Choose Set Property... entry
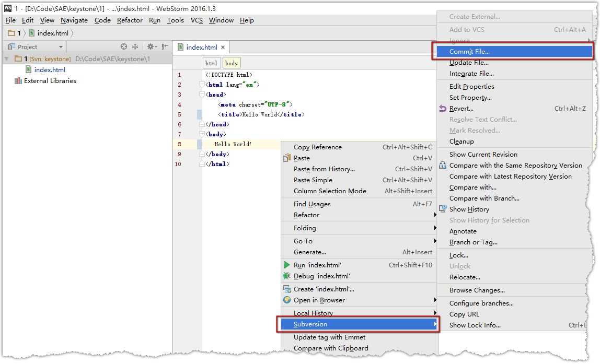The height and width of the screenshot is (364, 600). [514, 98]
